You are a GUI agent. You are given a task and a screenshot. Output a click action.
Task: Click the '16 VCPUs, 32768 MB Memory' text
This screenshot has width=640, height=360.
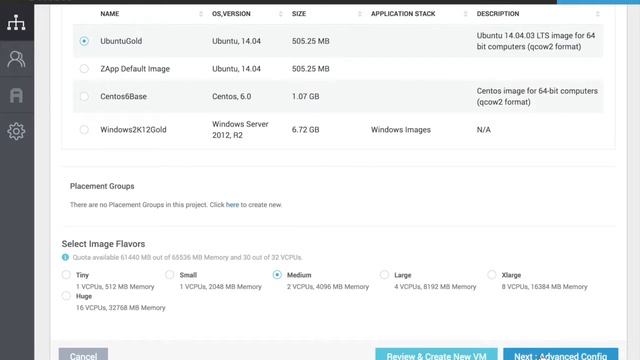(x=120, y=308)
